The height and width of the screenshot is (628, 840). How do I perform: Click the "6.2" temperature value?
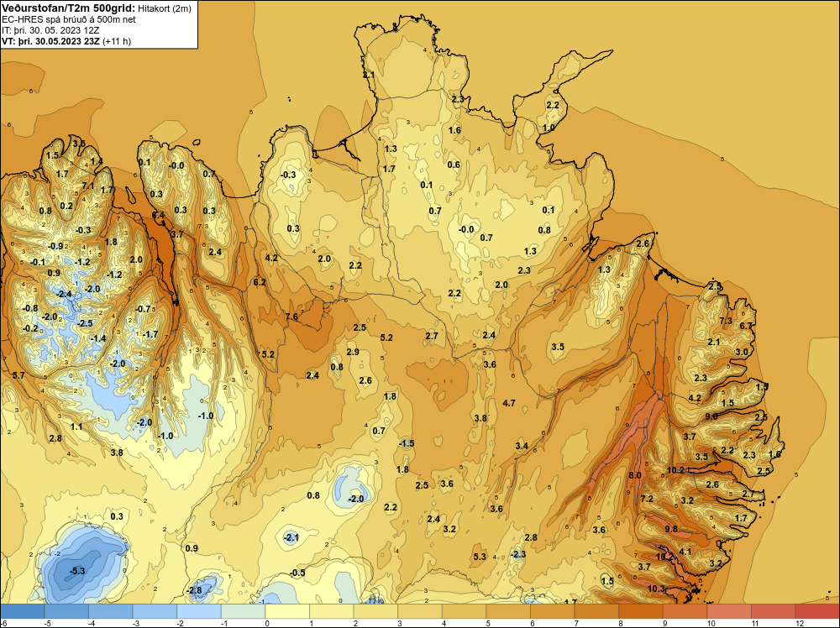click(260, 282)
